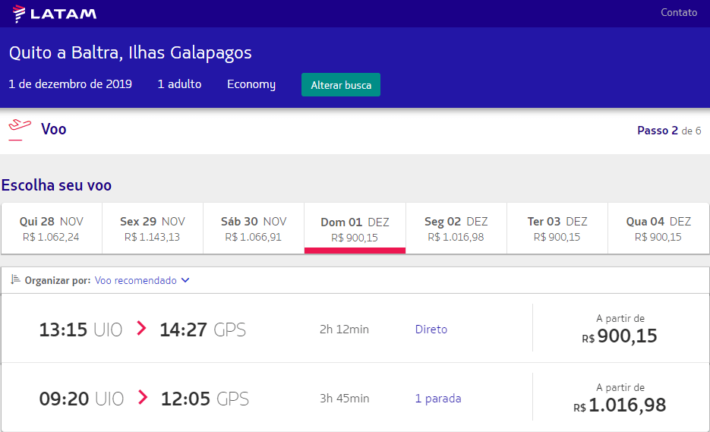Click the 3h 45min duration text
The height and width of the screenshot is (432, 710).
click(345, 398)
